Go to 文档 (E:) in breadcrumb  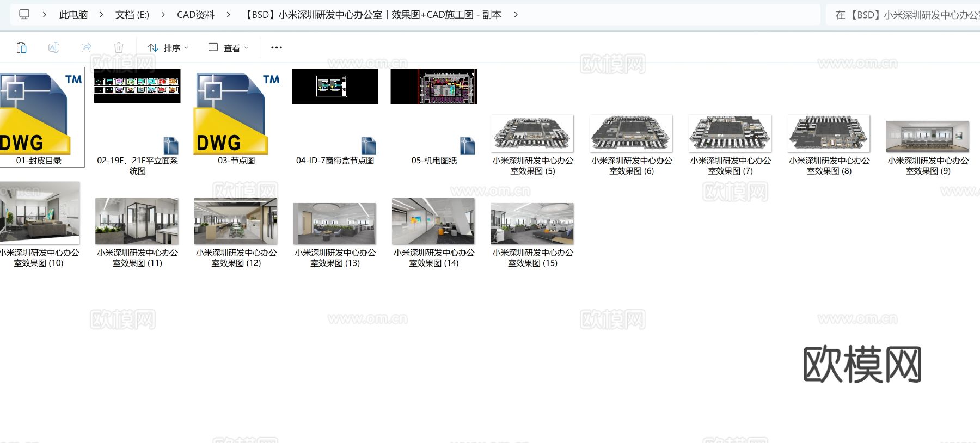point(132,15)
